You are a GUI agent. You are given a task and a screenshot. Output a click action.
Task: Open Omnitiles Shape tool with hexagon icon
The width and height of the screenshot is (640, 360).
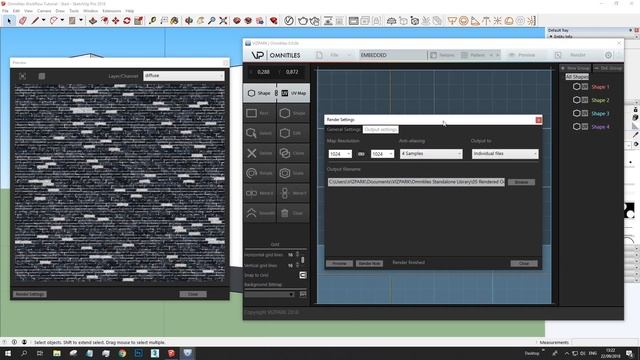click(x=259, y=93)
